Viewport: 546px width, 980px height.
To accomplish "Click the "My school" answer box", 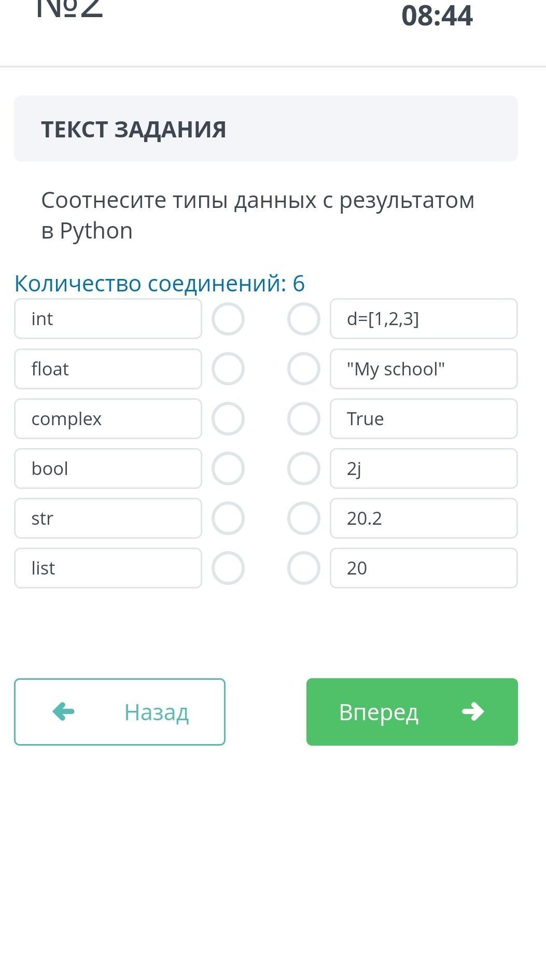I will [x=424, y=369].
